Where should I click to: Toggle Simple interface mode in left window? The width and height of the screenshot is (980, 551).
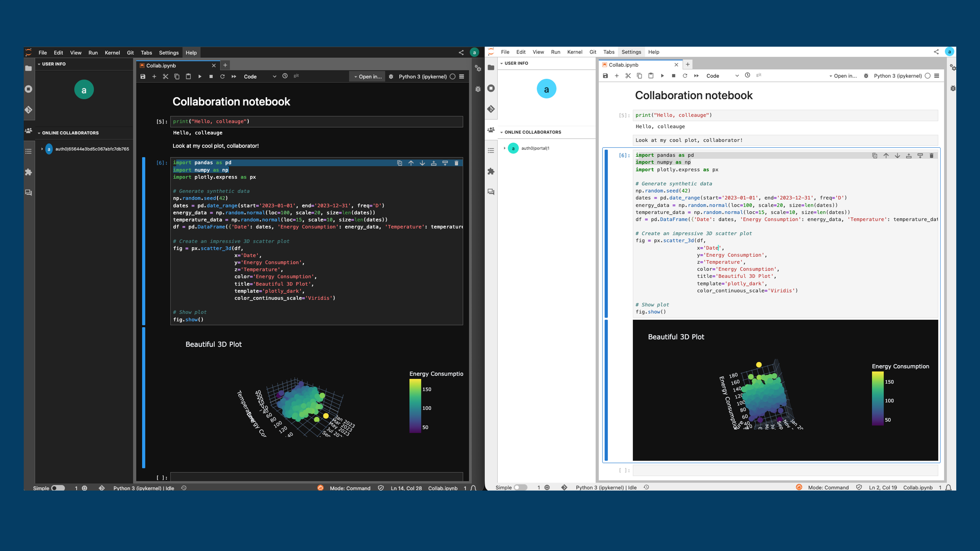tap(57, 488)
